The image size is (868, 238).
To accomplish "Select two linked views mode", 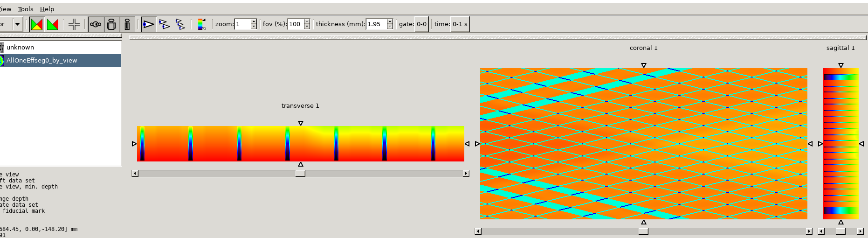I will (165, 24).
